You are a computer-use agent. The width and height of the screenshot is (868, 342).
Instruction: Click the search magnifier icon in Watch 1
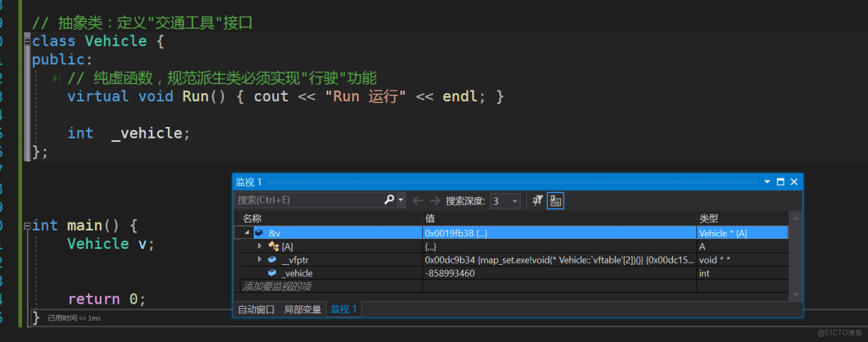pos(389,200)
